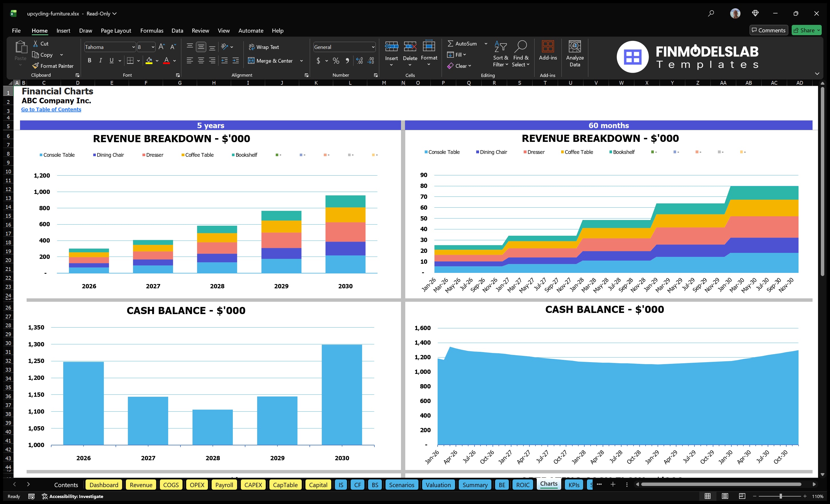Open the font name dropdown
Image resolution: width=830 pixels, height=504 pixels.
click(x=134, y=47)
